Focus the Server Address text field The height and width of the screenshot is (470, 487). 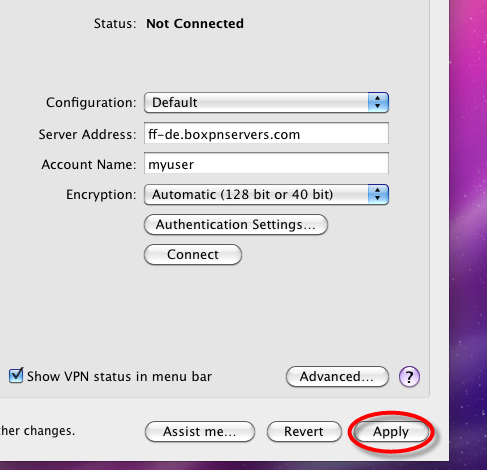266,133
